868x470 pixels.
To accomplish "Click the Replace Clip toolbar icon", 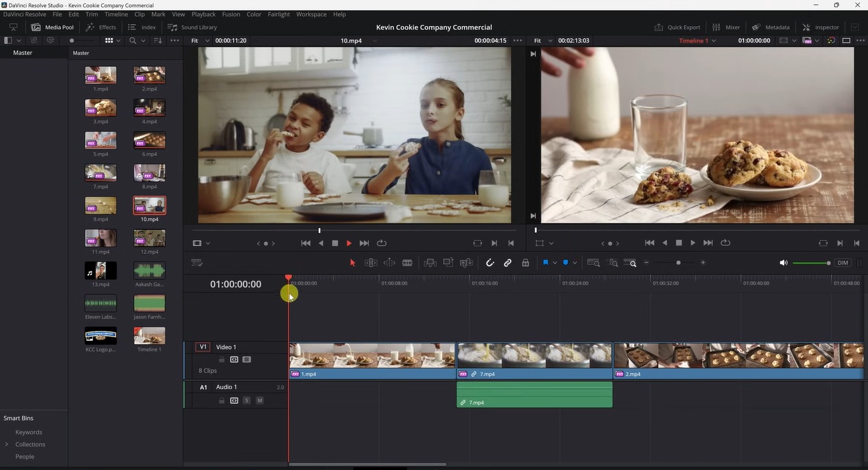I will click(x=466, y=263).
